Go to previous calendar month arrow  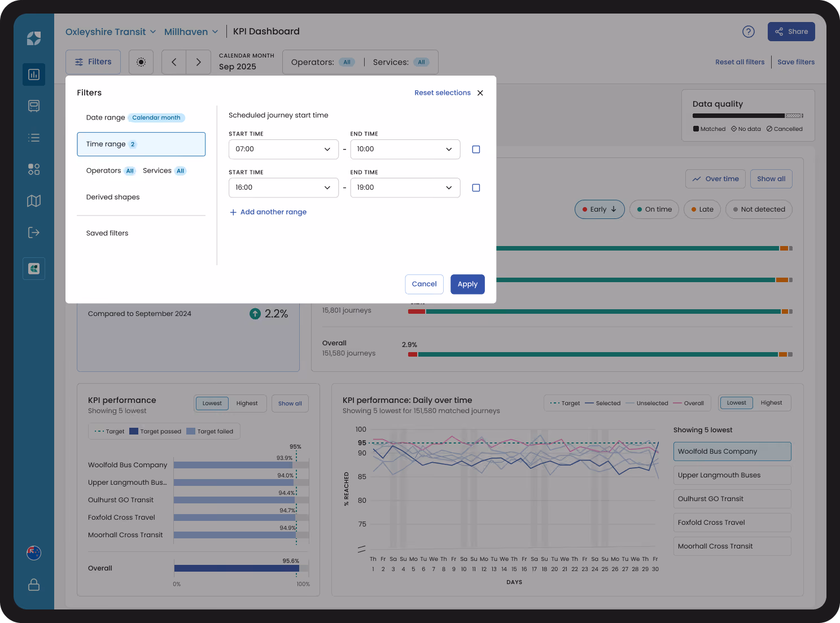(174, 62)
